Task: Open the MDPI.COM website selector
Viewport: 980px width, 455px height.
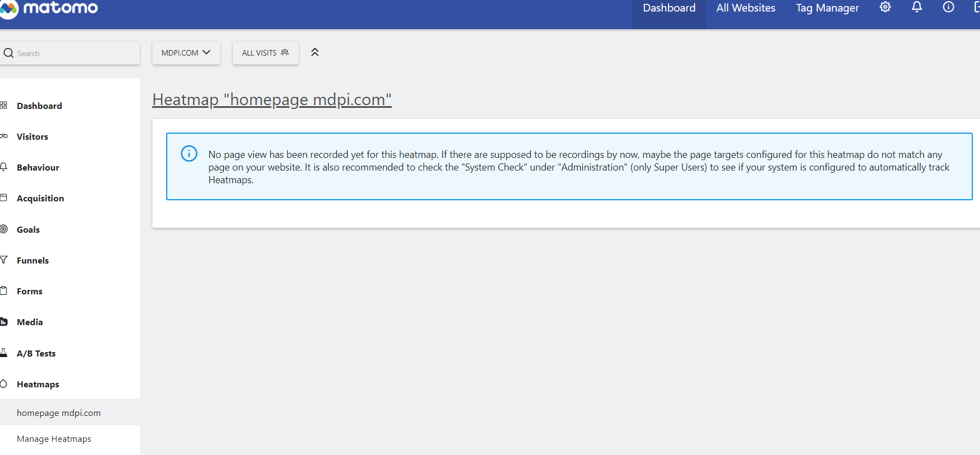Action: (x=186, y=53)
